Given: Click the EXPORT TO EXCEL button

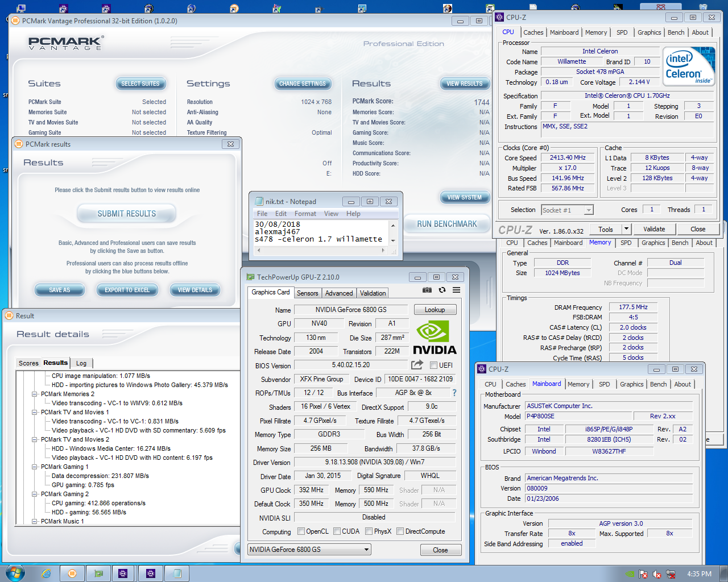Looking at the screenshot, I should 127,290.
